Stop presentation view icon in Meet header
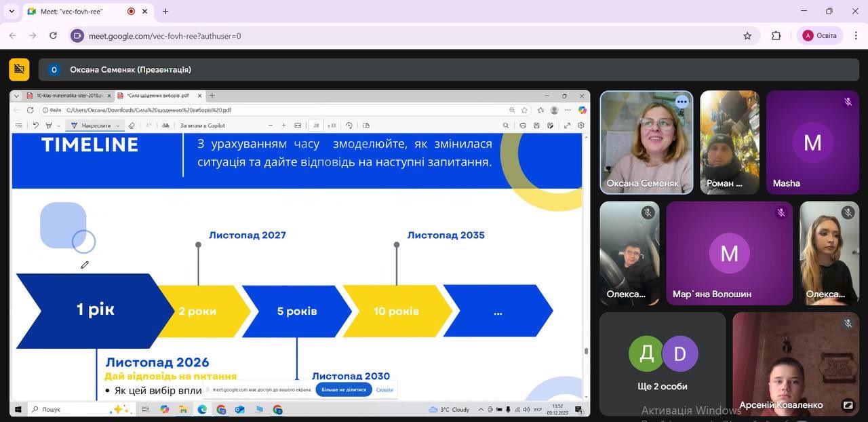 (x=19, y=69)
